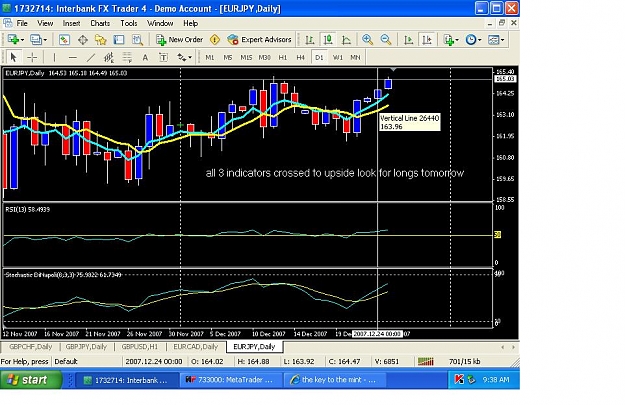The width and height of the screenshot is (625, 405).
Task: Launch MetaEditor yellow diamond icon
Action: (x=215, y=39)
